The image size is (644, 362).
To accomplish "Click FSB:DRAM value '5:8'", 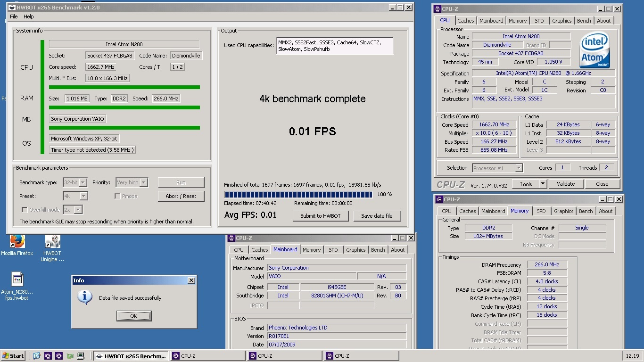I will [x=547, y=273].
